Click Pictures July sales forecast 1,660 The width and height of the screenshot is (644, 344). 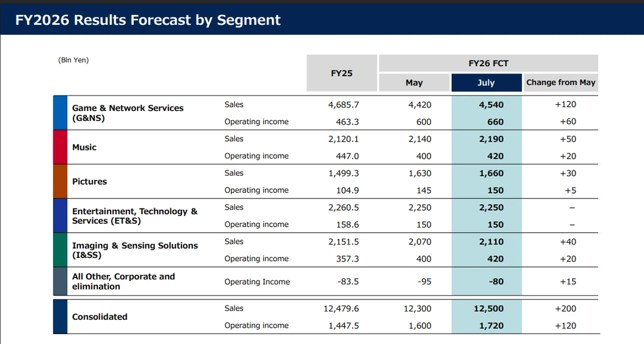coord(491,173)
